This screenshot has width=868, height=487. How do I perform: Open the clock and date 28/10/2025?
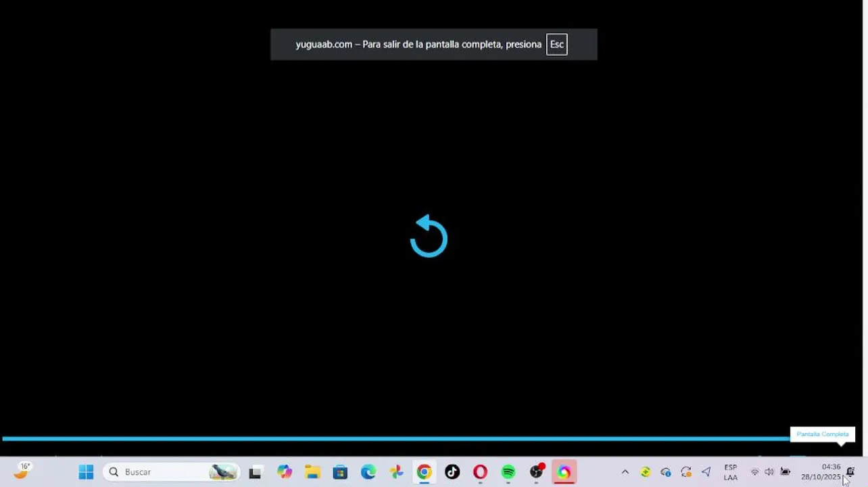pos(821,472)
